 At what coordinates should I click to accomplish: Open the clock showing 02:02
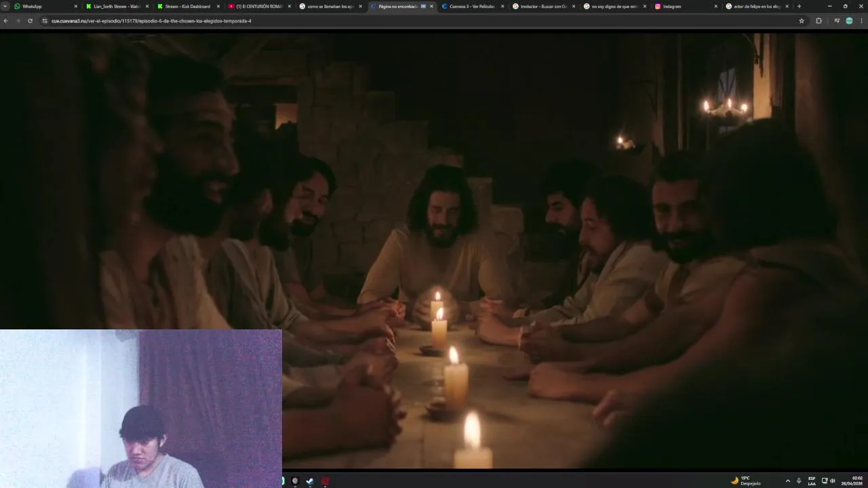[x=852, y=481]
